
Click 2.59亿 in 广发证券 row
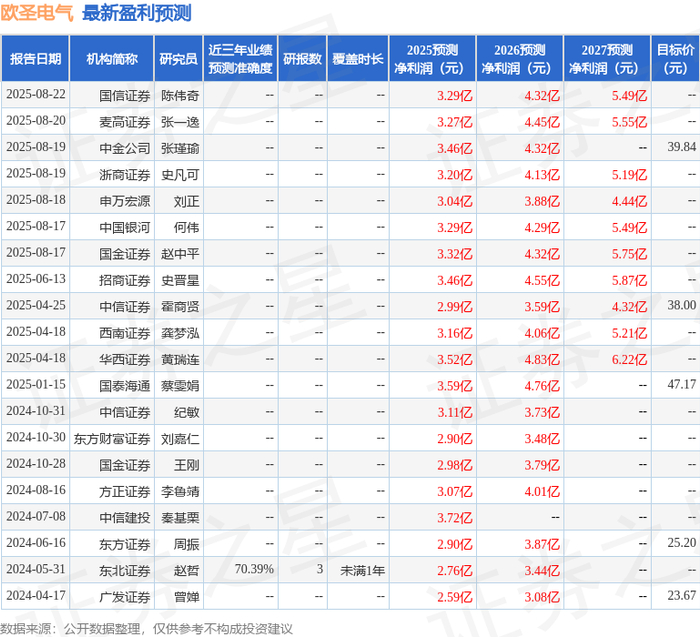coord(454,597)
